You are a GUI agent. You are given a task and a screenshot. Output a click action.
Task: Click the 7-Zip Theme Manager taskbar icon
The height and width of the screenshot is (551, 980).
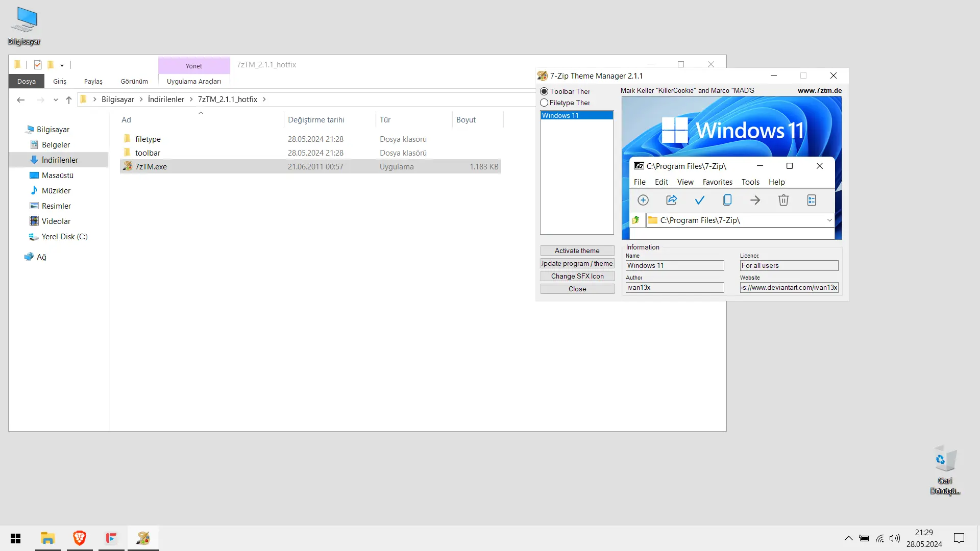click(143, 538)
